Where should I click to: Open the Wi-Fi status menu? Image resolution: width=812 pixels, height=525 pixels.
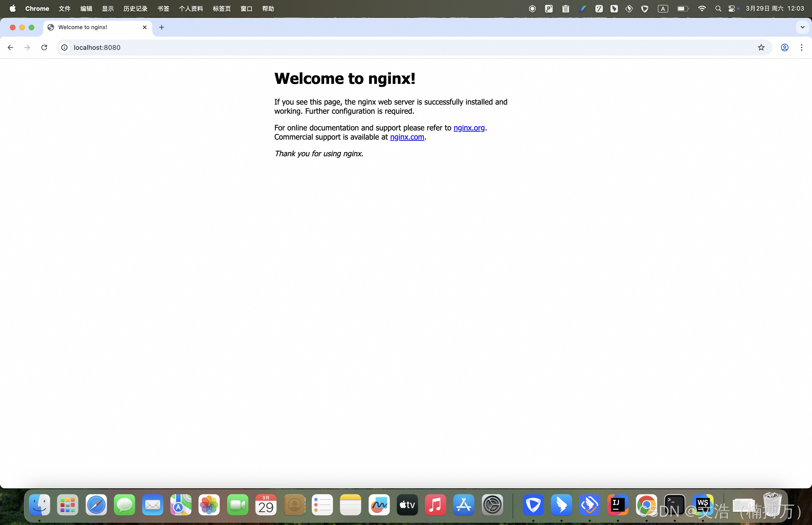point(702,8)
